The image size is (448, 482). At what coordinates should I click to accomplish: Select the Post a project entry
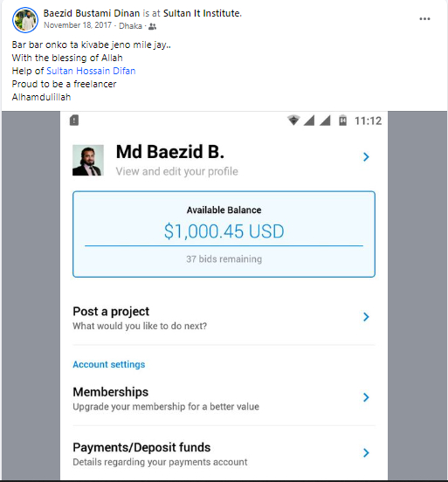click(x=224, y=318)
